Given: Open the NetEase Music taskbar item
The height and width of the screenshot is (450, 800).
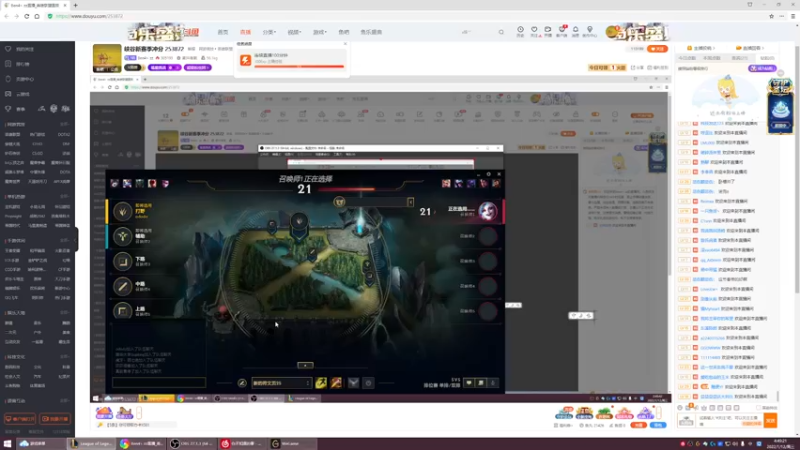Looking at the screenshot, I should coord(243,444).
